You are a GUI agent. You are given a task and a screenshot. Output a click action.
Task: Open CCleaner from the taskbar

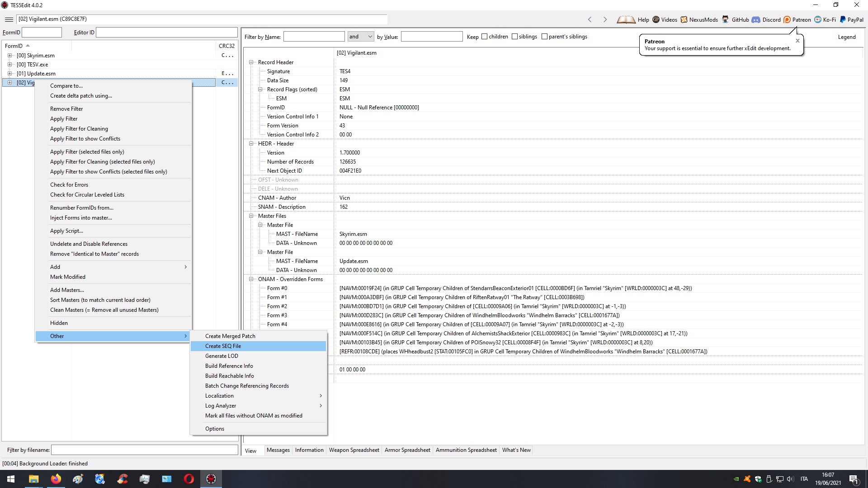122,479
